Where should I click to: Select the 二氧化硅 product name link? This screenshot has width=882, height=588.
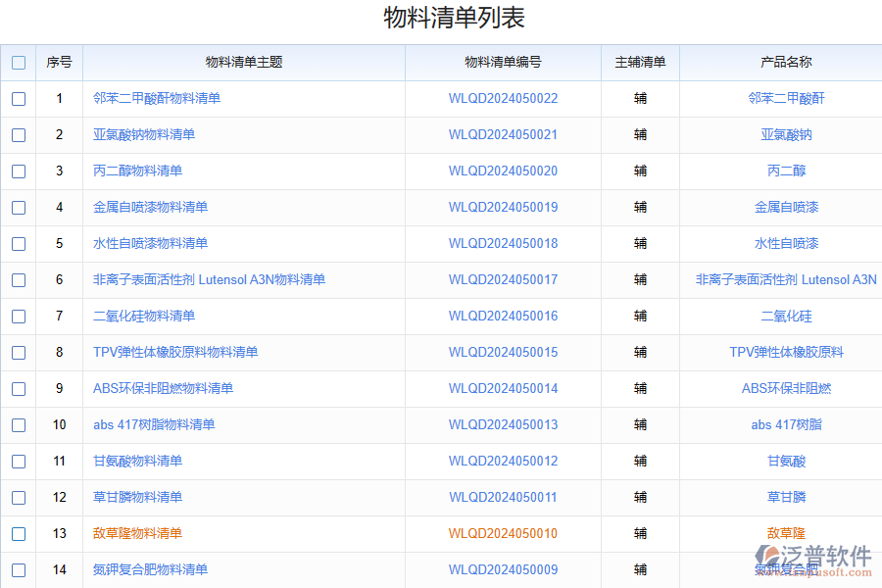786,317
